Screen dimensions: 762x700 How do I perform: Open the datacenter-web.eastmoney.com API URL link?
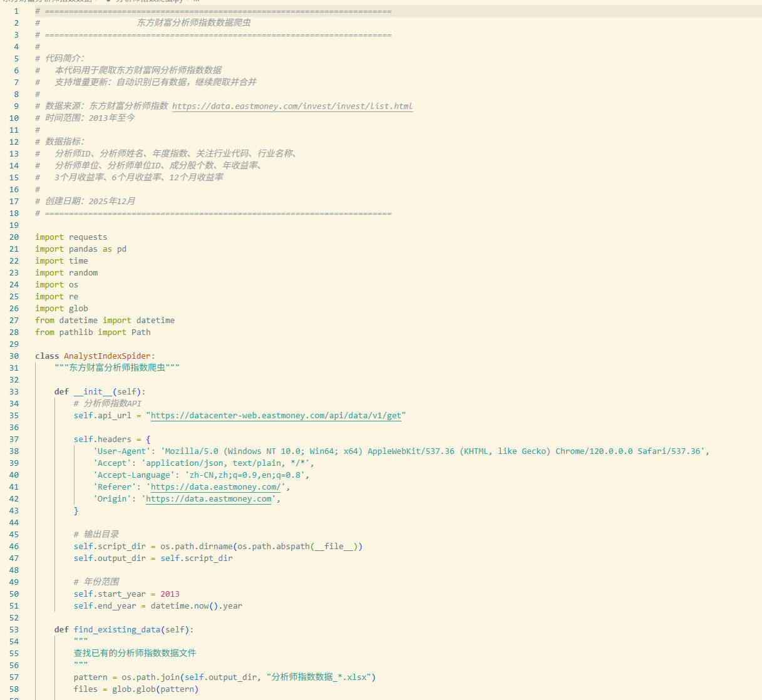click(276, 415)
